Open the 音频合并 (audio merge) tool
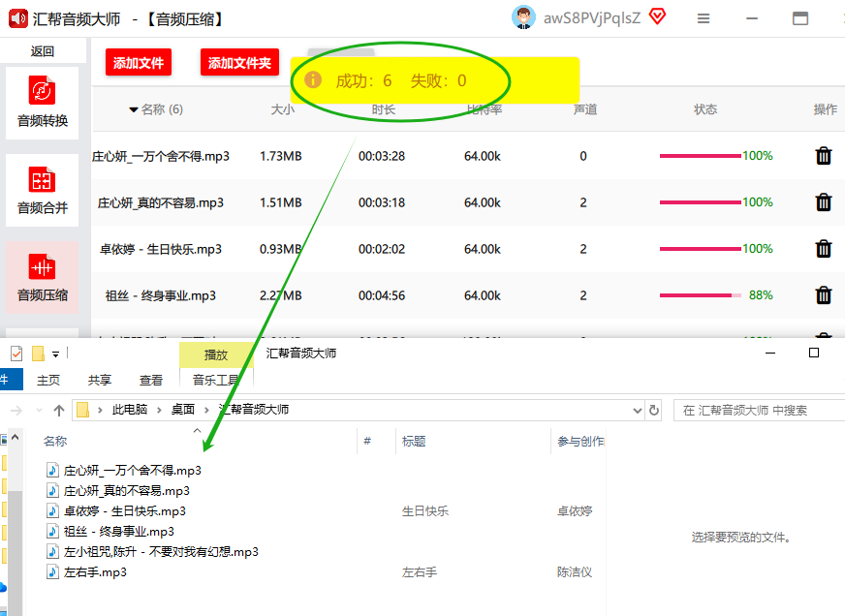 [42, 190]
